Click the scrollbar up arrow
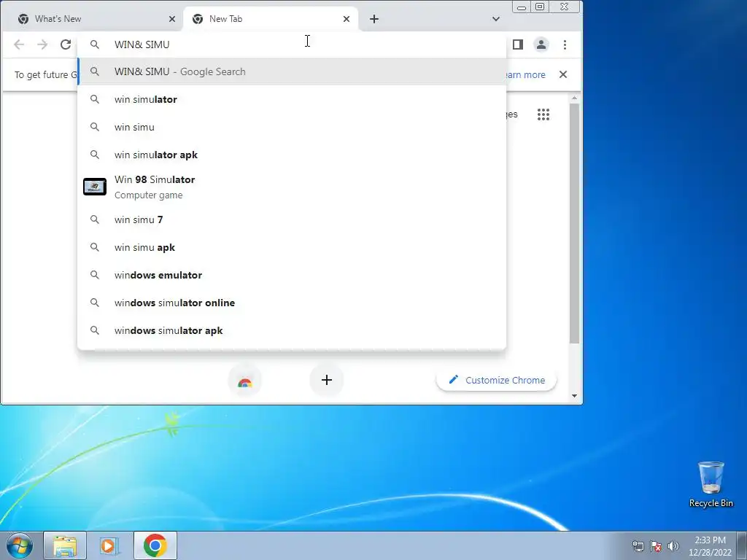 (x=574, y=98)
